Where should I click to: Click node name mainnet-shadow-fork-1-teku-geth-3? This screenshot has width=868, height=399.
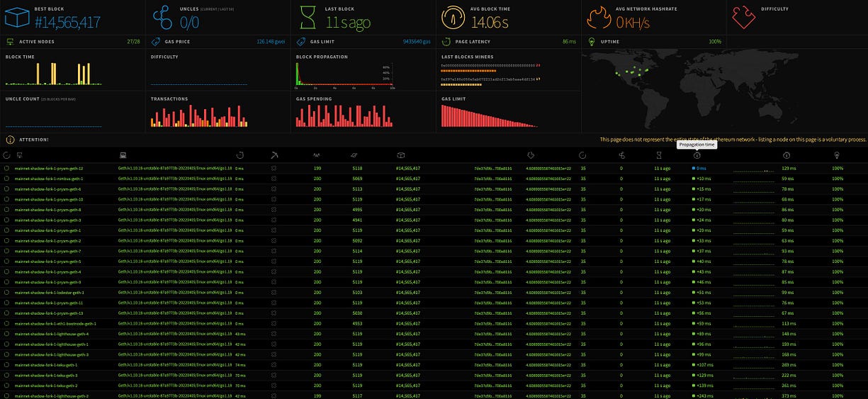(x=46, y=376)
